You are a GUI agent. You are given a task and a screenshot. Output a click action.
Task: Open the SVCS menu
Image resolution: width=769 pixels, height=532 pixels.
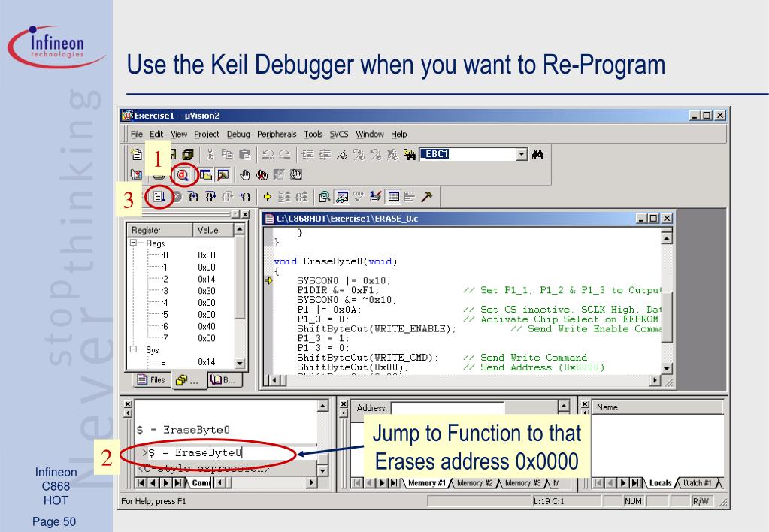point(339,135)
